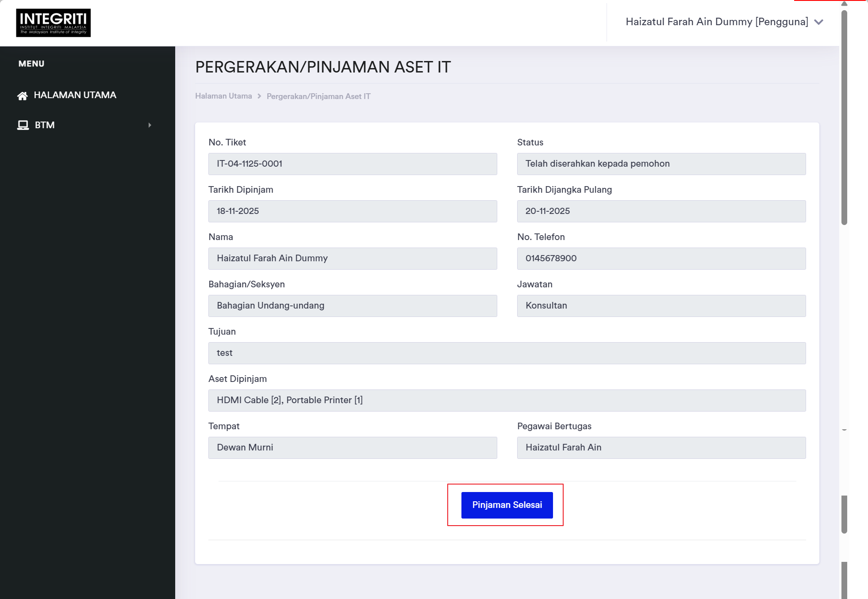
Task: Click the breadcrumb separator arrow
Action: (259, 96)
